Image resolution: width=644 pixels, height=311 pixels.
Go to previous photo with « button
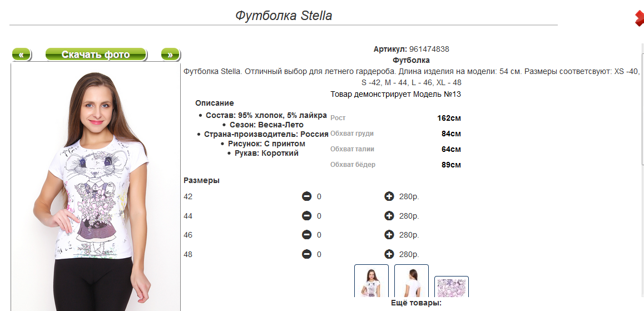21,54
